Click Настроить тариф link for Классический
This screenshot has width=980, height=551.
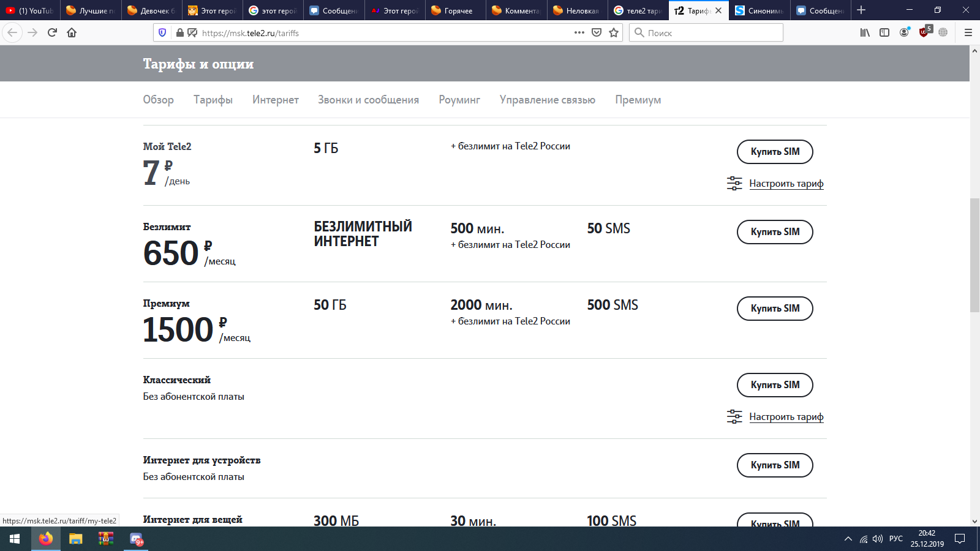pos(786,416)
